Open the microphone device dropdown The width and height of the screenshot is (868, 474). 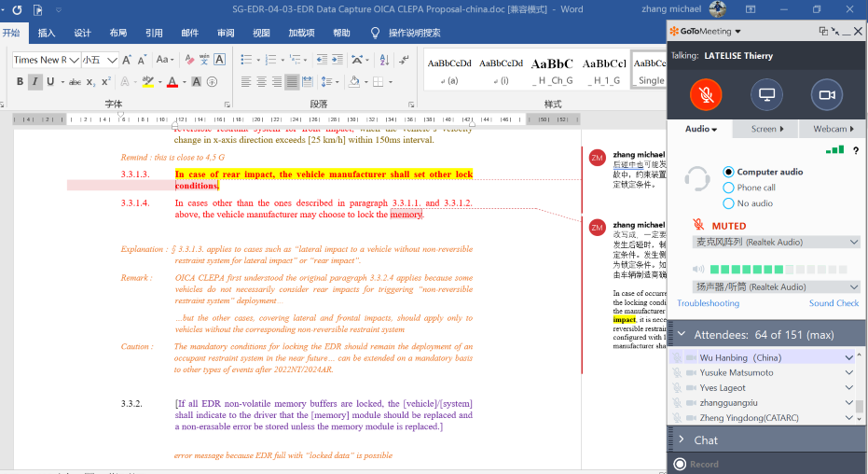coord(776,243)
